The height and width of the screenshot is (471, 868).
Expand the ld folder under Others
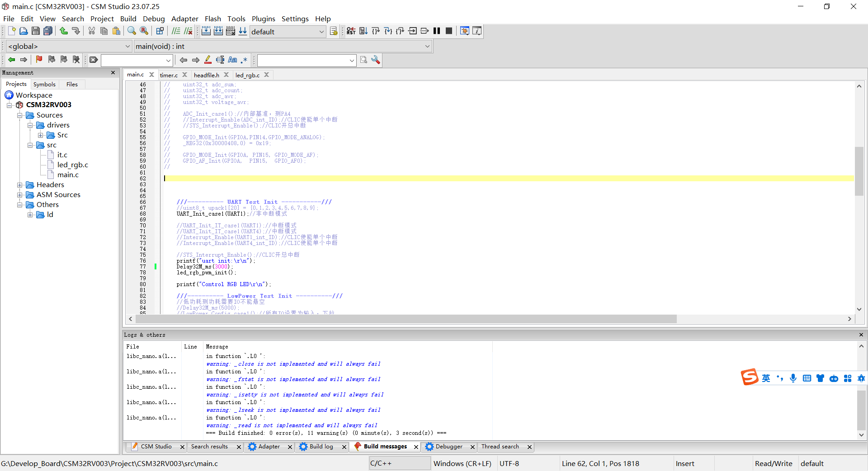(30, 215)
